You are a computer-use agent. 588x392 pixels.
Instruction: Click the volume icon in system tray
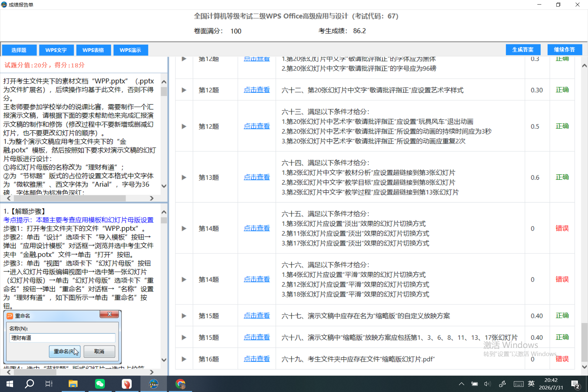click(487, 384)
